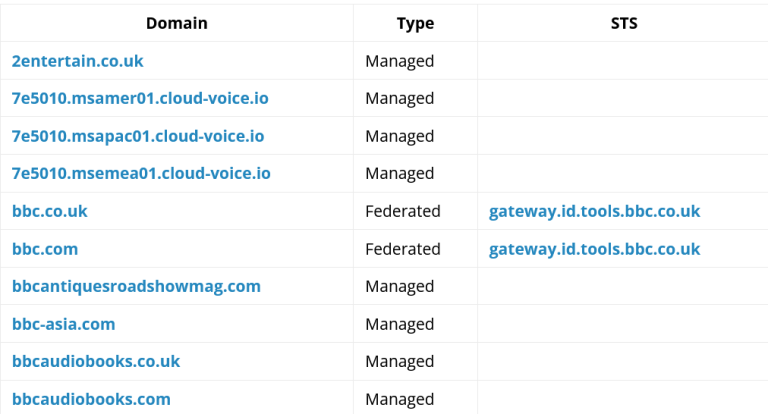The image size is (768, 414).
Task: Click the 7e5010.msamer01.cloud-voice.io link
Action: click(x=140, y=98)
